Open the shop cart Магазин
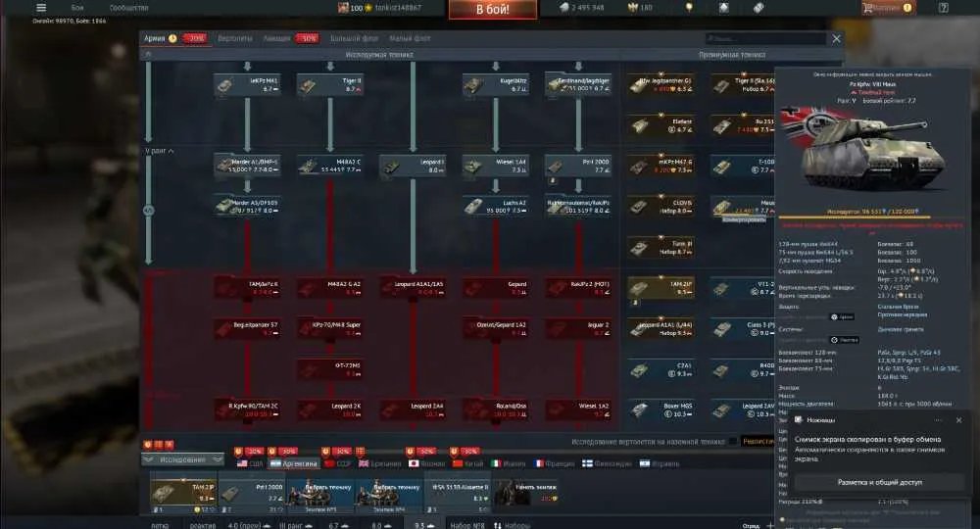 coord(886,8)
